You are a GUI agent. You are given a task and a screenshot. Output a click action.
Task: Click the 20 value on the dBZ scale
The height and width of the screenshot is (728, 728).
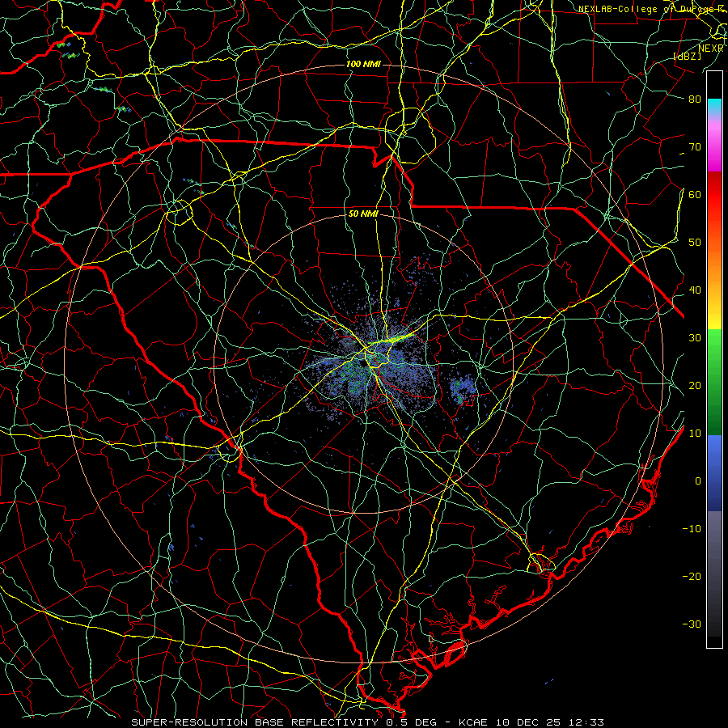695,386
